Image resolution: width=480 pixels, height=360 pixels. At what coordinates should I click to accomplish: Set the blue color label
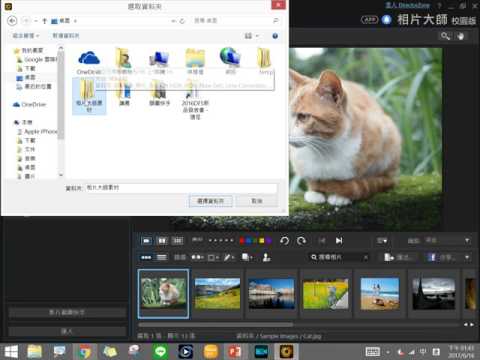[x=248, y=241]
